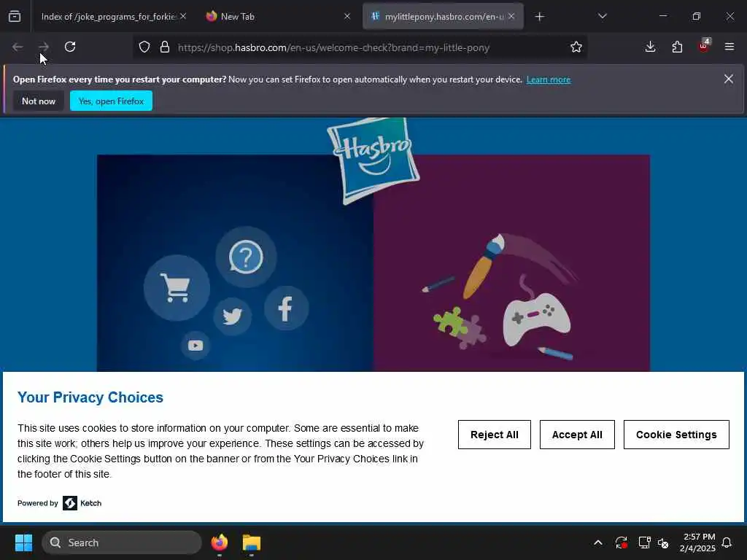Click the Hasbro logo
The width and height of the screenshot is (747, 560).
click(373, 160)
